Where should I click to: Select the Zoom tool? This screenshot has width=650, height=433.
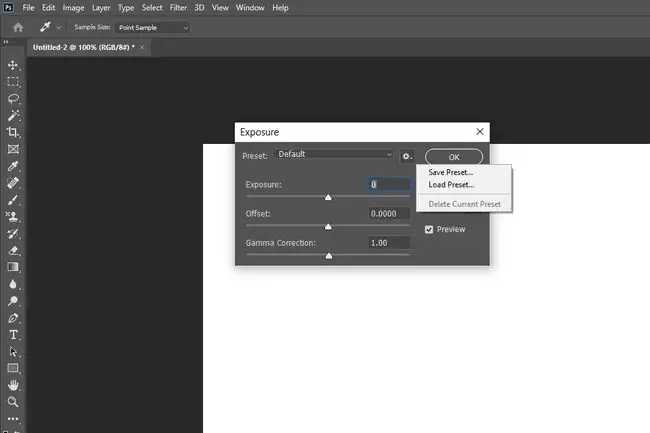(13, 402)
